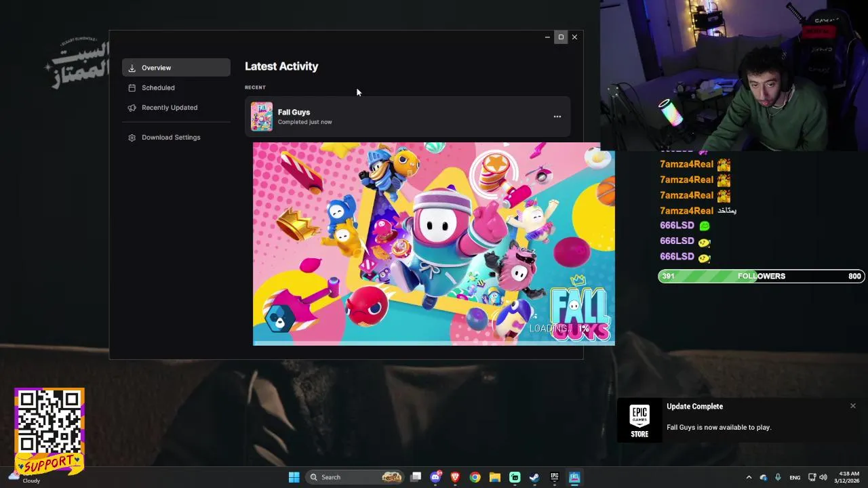Viewport: 868px width, 488px height.
Task: Open Discord from the taskbar
Action: [435, 477]
